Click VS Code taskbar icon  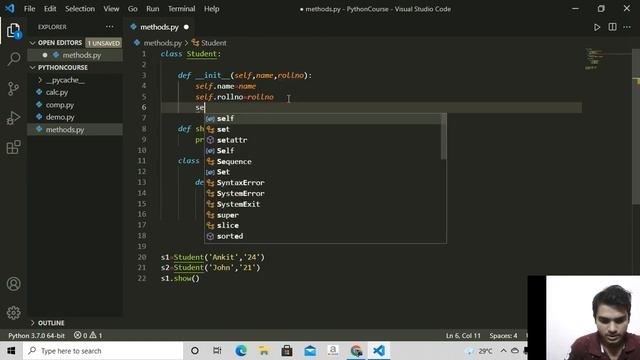pos(379,351)
